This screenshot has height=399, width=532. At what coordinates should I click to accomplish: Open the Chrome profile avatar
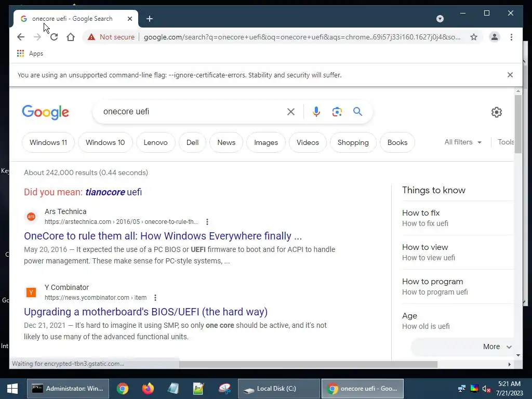tap(495, 37)
